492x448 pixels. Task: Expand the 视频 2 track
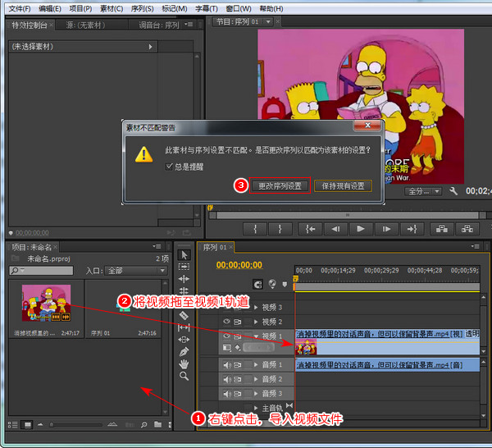click(x=256, y=322)
